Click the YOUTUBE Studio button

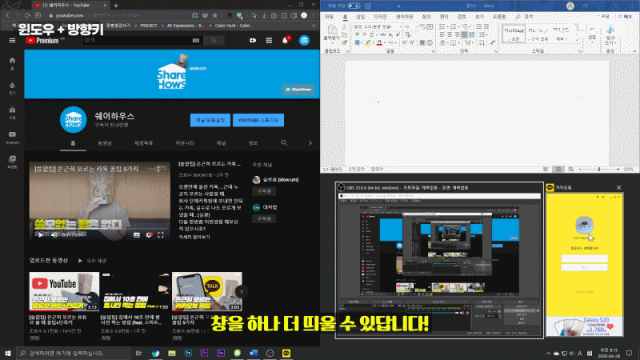pyautogui.click(x=258, y=120)
